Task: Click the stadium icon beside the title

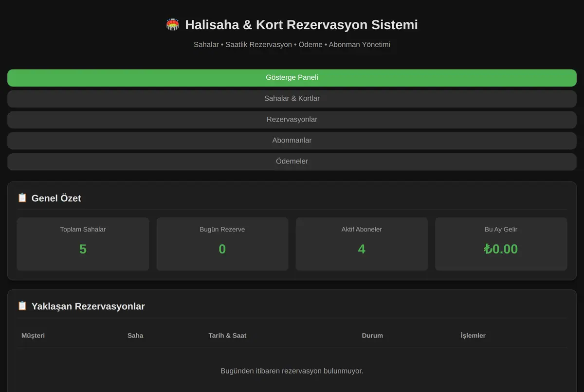Action: click(x=173, y=25)
